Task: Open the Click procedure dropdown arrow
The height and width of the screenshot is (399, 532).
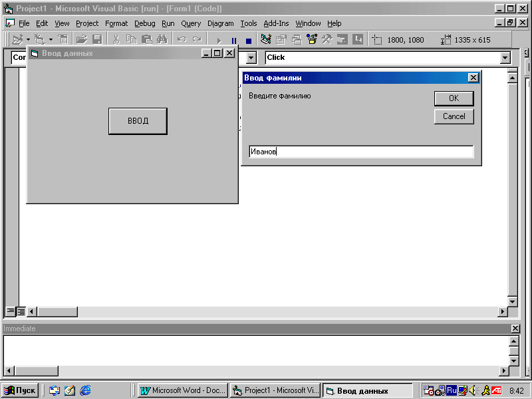Action: tap(505, 58)
